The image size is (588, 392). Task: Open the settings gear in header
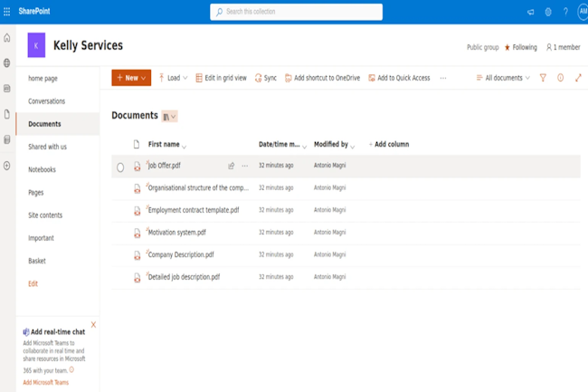coord(548,12)
